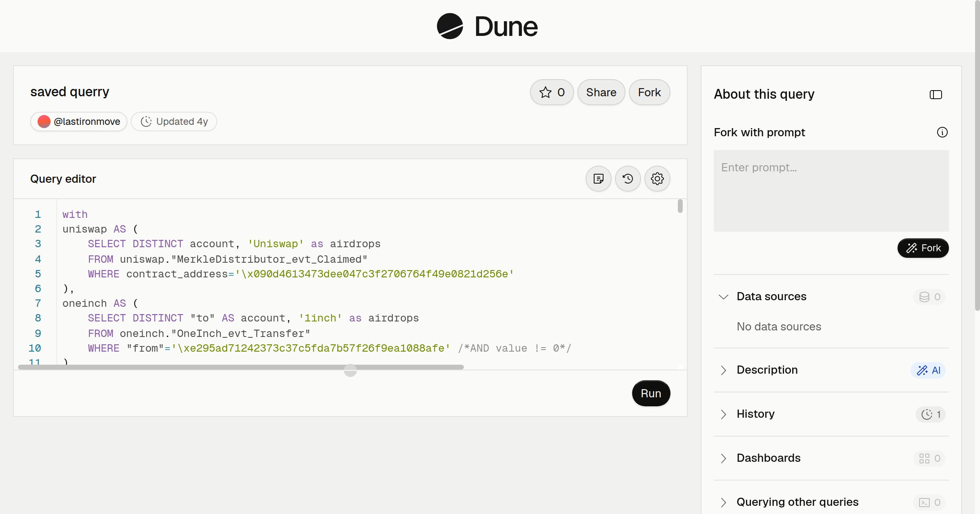
Task: Share this query
Action: pyautogui.click(x=601, y=92)
